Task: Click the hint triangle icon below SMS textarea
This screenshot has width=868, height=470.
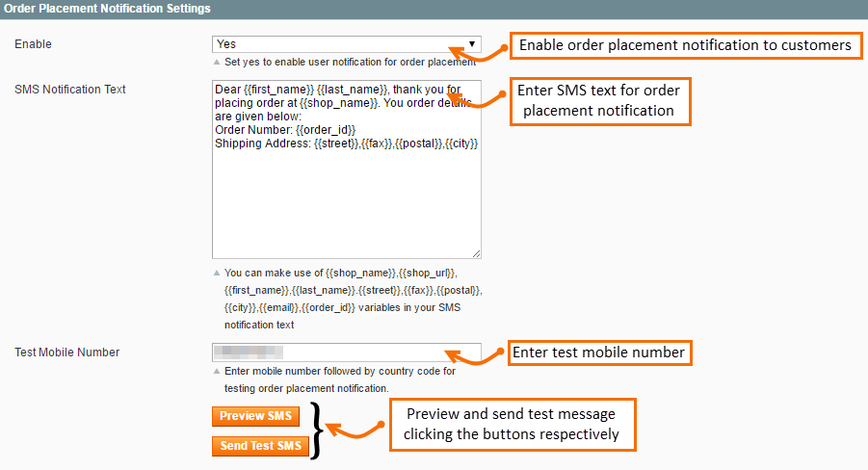Action: [x=217, y=273]
